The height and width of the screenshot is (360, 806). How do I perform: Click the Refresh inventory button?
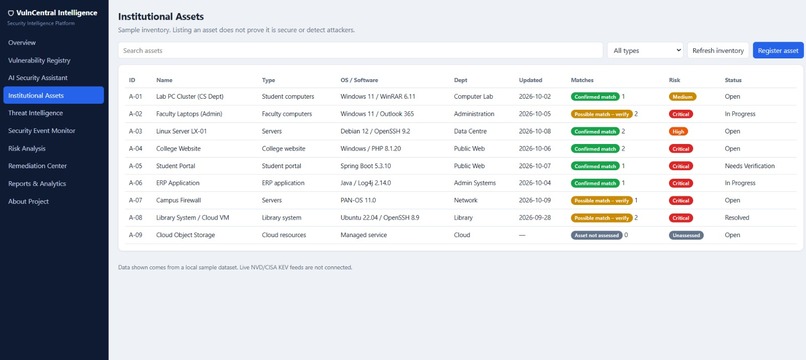click(x=718, y=50)
